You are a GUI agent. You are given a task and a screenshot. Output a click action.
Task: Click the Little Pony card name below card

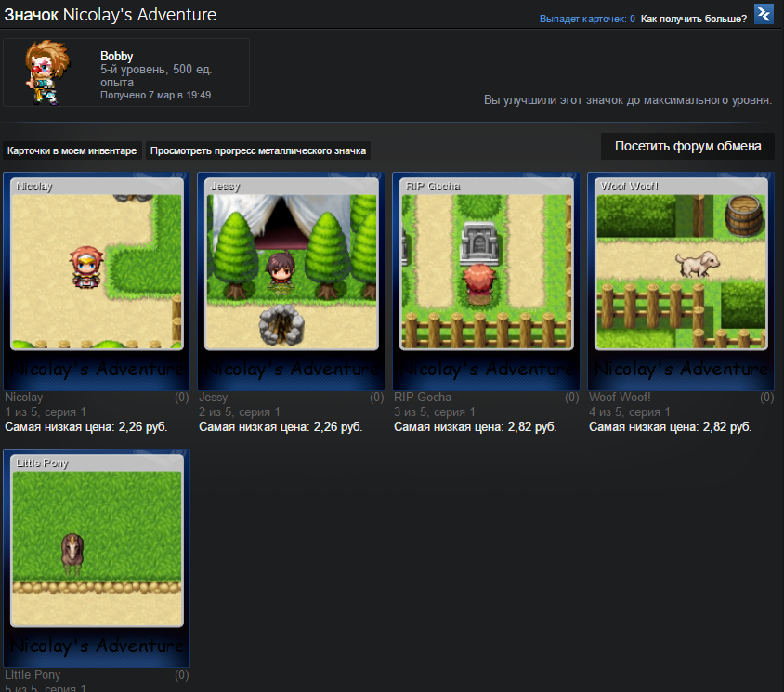[33, 675]
